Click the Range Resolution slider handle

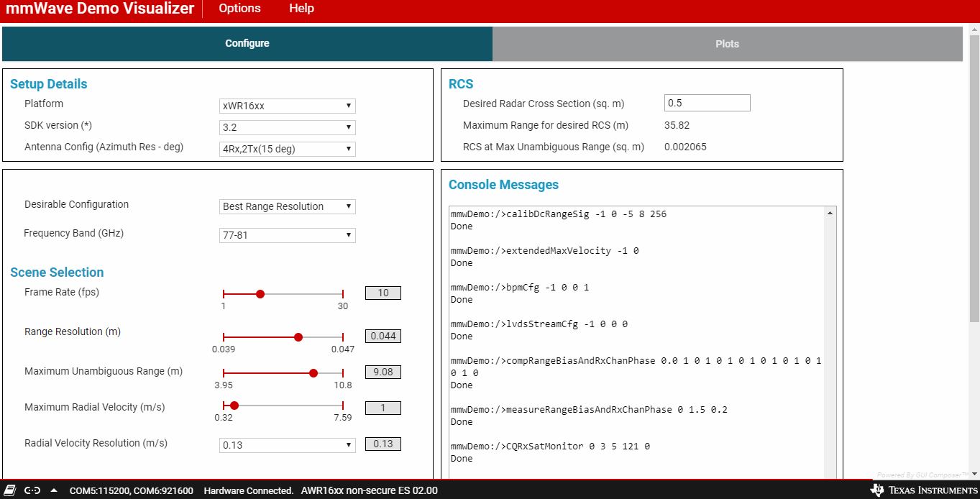point(298,337)
